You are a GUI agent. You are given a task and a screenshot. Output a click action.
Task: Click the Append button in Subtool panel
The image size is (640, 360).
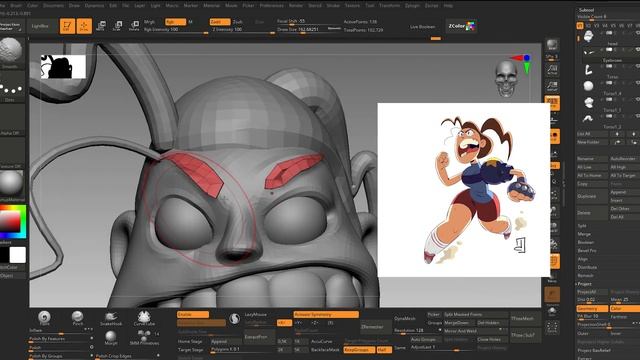tap(624, 192)
